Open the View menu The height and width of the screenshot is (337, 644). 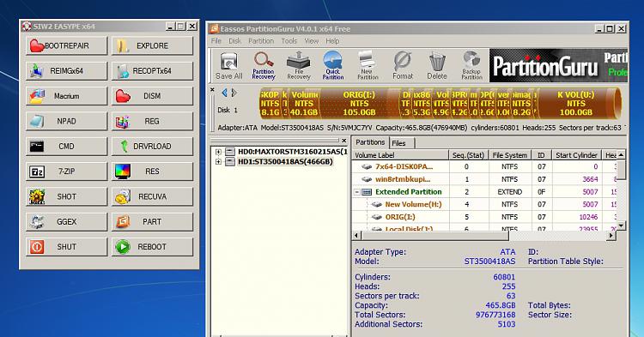pyautogui.click(x=312, y=41)
